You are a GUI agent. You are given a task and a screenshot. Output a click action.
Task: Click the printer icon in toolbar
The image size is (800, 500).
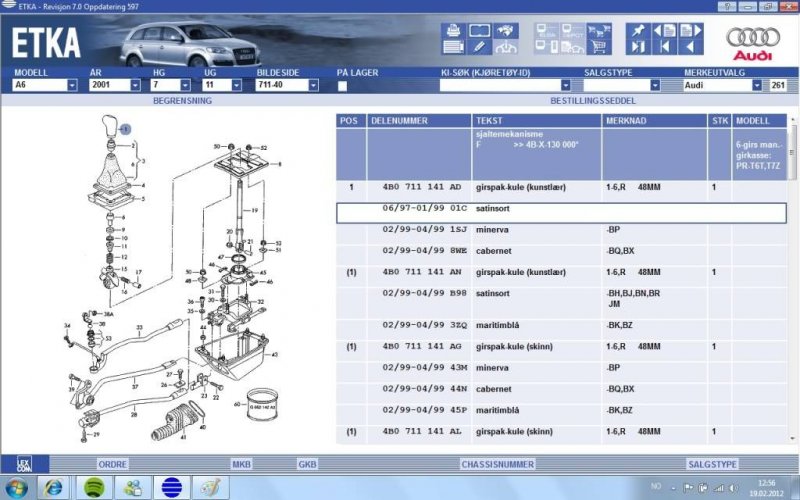point(452,30)
